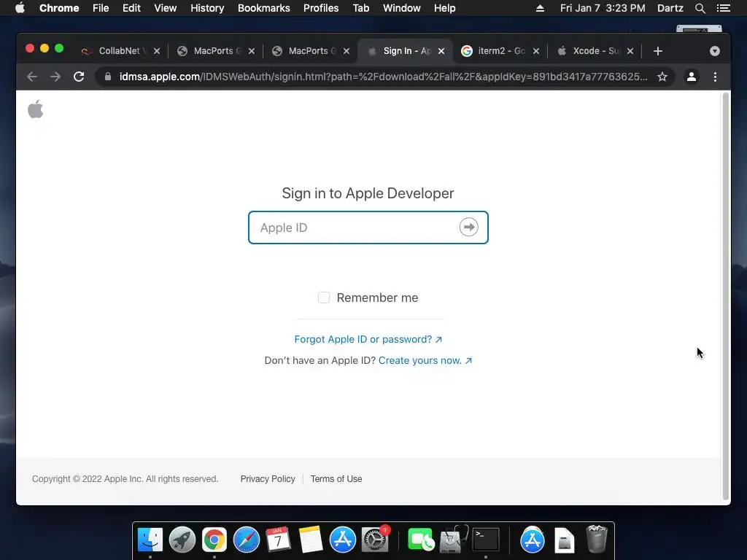747x560 pixels.
Task: Open the Chrome application menu
Action: pyautogui.click(x=59, y=8)
